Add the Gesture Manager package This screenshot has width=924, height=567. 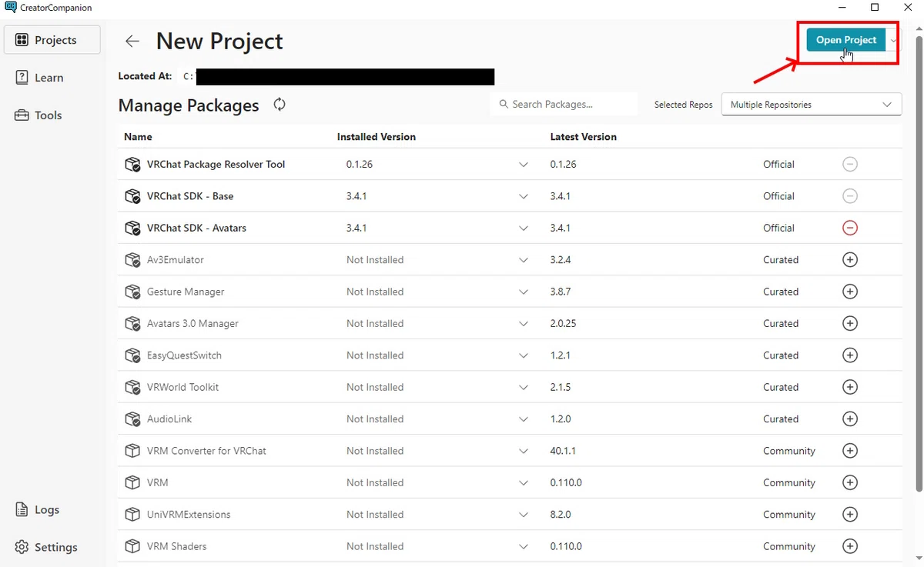(850, 292)
